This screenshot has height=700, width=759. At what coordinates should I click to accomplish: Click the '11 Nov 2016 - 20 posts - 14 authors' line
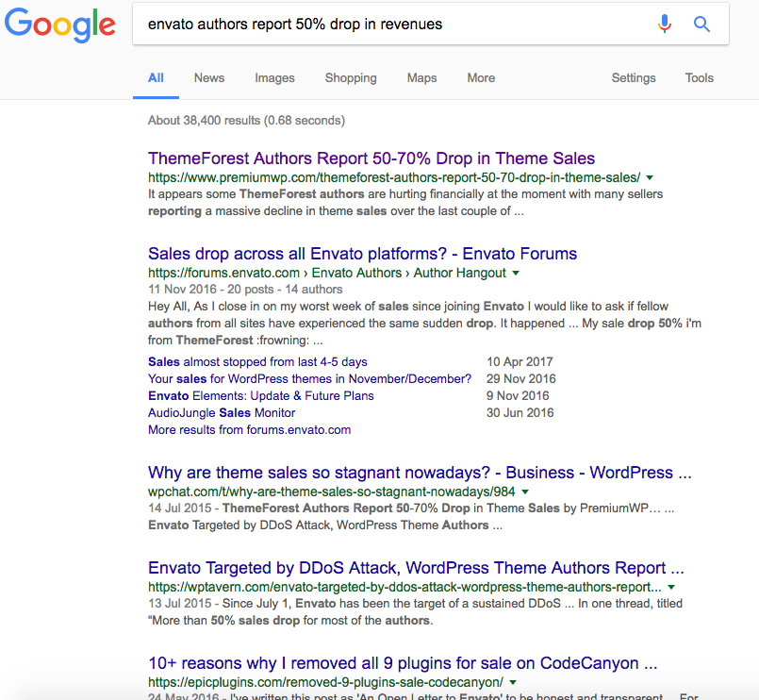(245, 290)
